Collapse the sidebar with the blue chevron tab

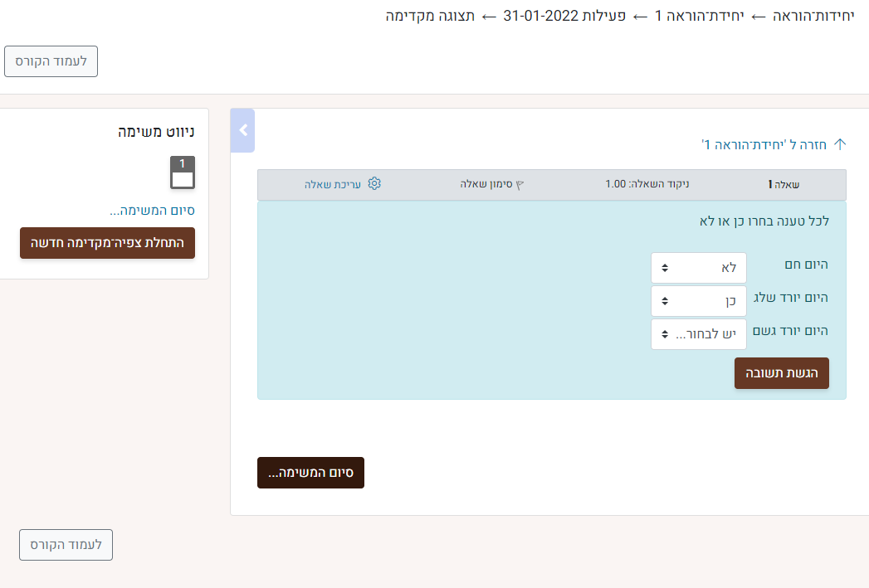[242, 130]
